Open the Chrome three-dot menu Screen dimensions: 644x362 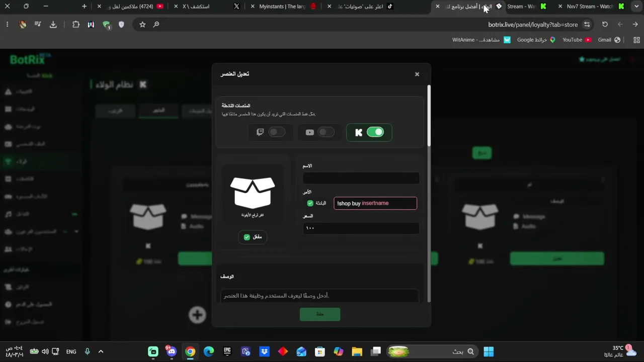click(7, 24)
